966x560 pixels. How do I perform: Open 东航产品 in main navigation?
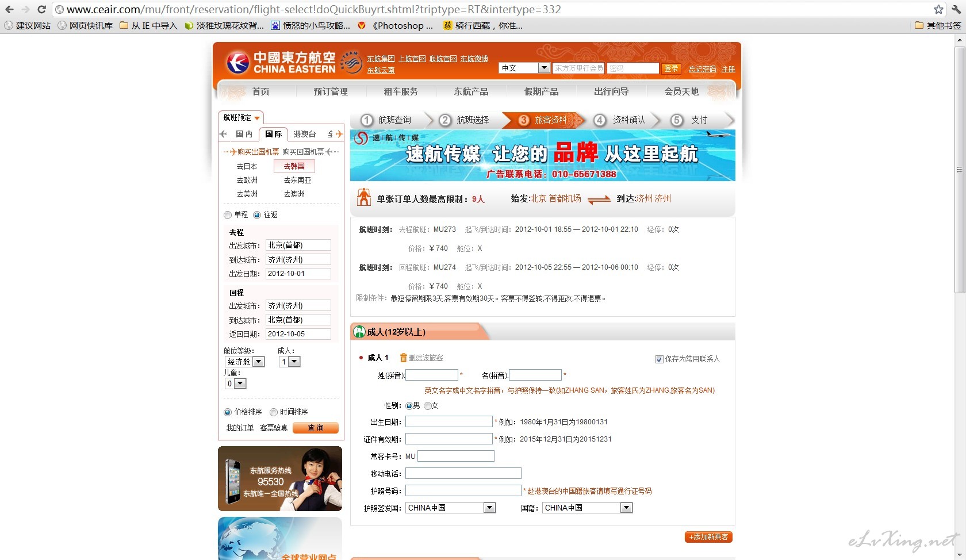tap(471, 91)
